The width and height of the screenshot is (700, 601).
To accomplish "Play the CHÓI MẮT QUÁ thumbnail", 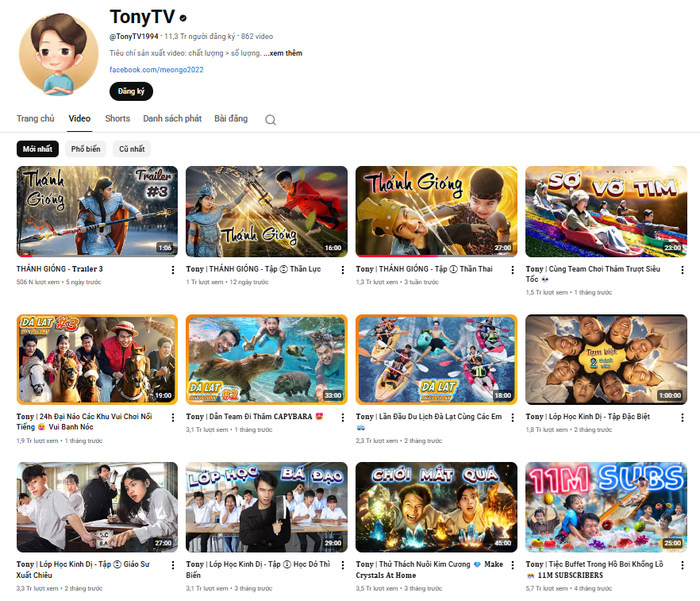I will coord(436,507).
